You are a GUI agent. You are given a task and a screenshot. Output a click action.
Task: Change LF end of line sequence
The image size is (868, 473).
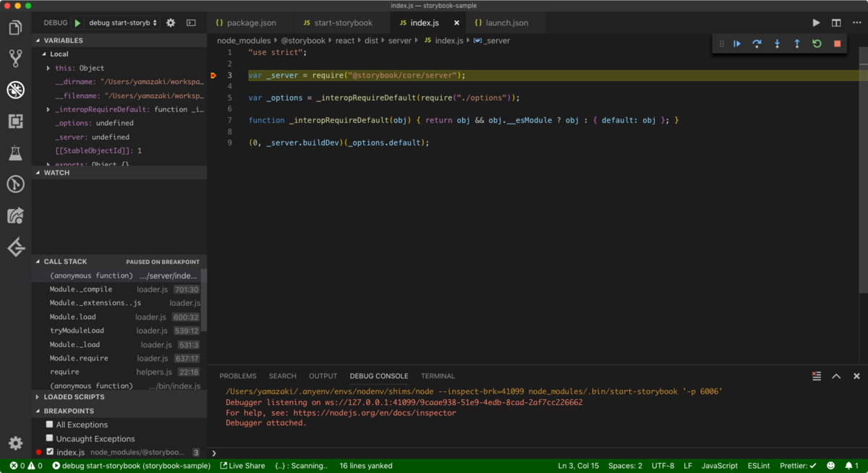click(x=688, y=466)
